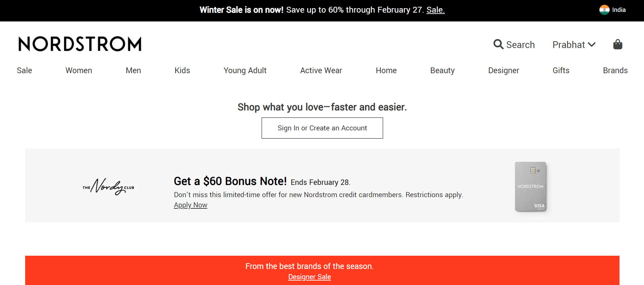Go to Active Wear section
644x285 pixels.
pyautogui.click(x=321, y=70)
